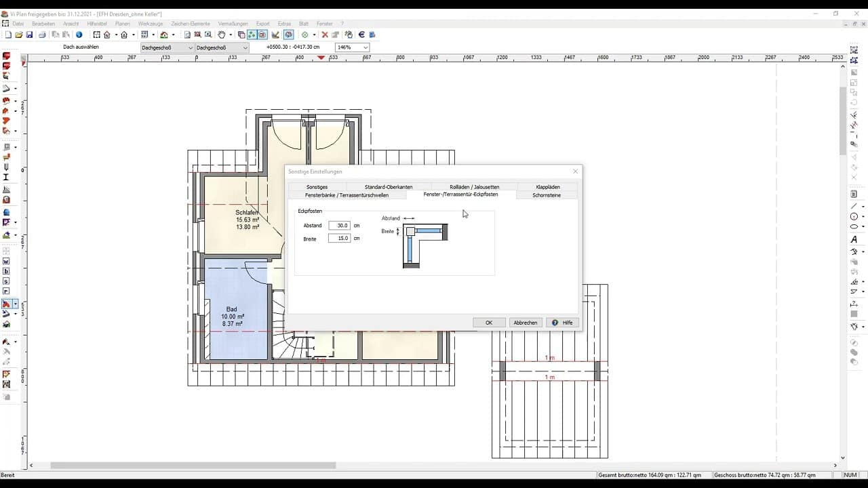Select the active red roof tool icon

point(6,304)
